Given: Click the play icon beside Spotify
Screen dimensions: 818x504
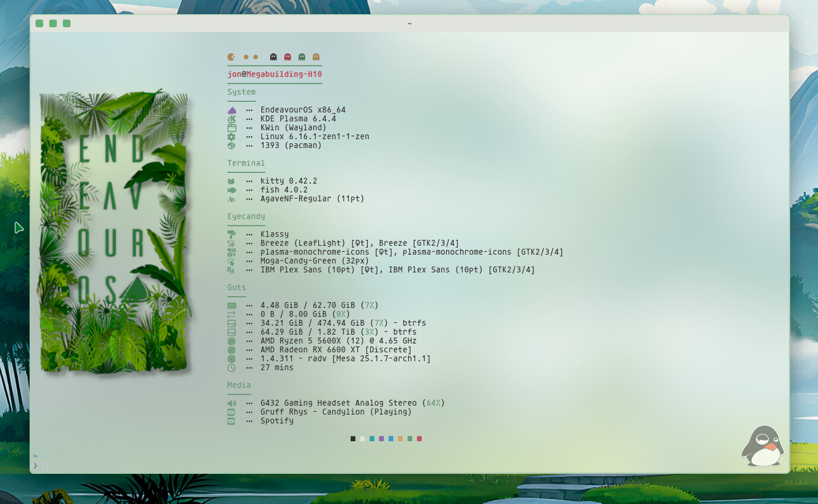Looking at the screenshot, I should click(232, 421).
